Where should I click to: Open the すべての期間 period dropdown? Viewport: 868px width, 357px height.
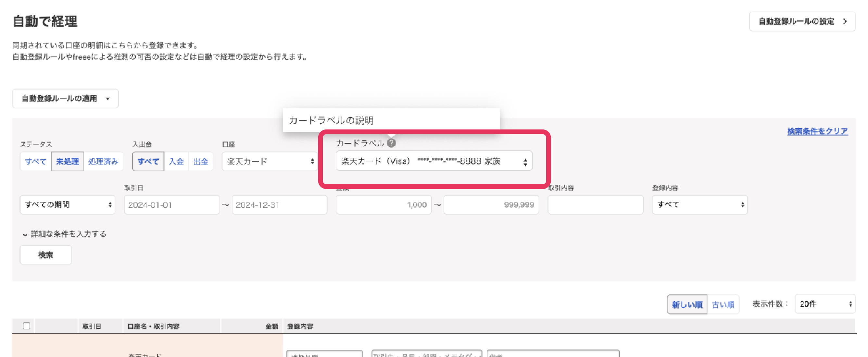click(x=68, y=205)
